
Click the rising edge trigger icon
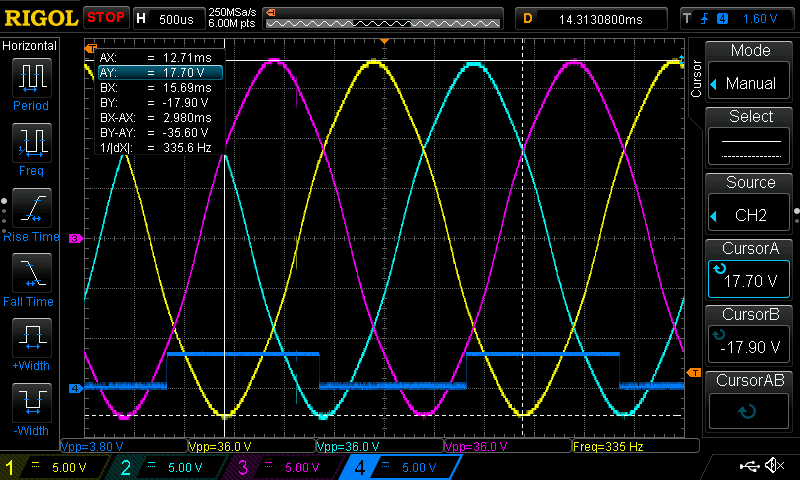[x=705, y=19]
